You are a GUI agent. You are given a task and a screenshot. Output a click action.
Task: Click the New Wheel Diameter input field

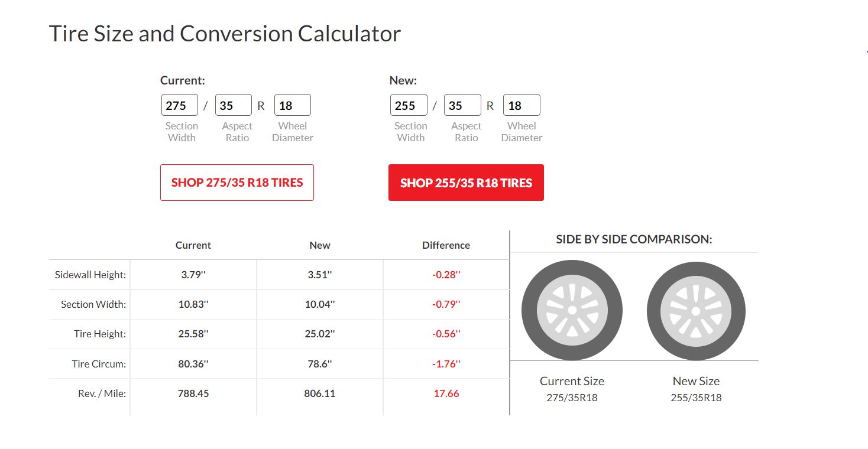tap(521, 106)
